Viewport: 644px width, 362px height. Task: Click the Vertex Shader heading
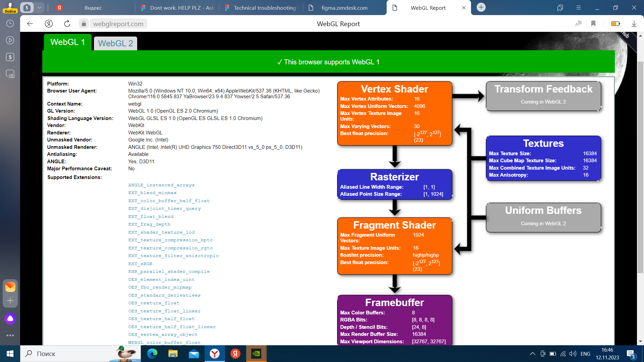pyautogui.click(x=394, y=89)
